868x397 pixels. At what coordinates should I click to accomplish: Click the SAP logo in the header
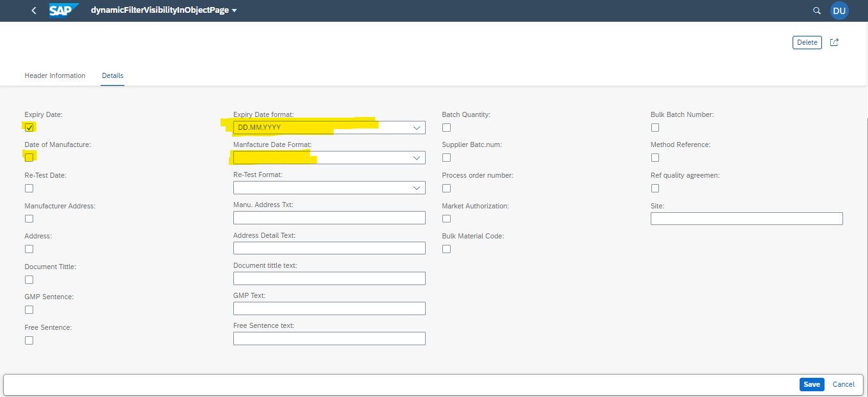63,10
